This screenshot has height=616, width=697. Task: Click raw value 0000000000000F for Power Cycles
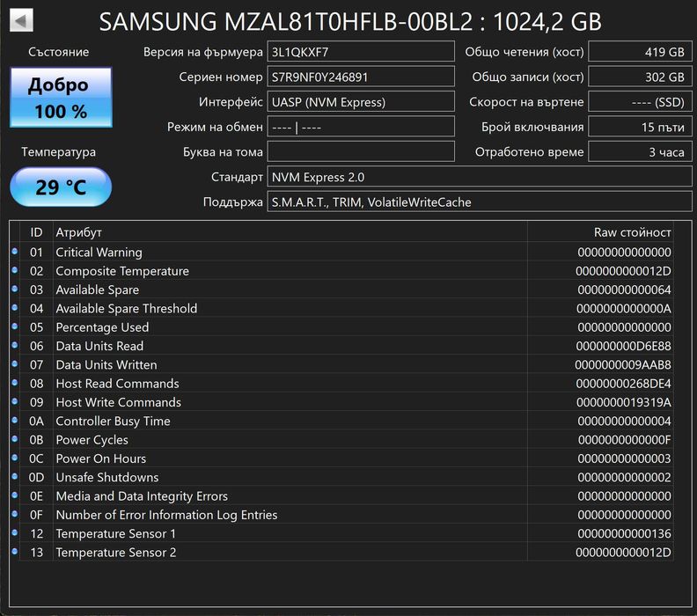(624, 439)
